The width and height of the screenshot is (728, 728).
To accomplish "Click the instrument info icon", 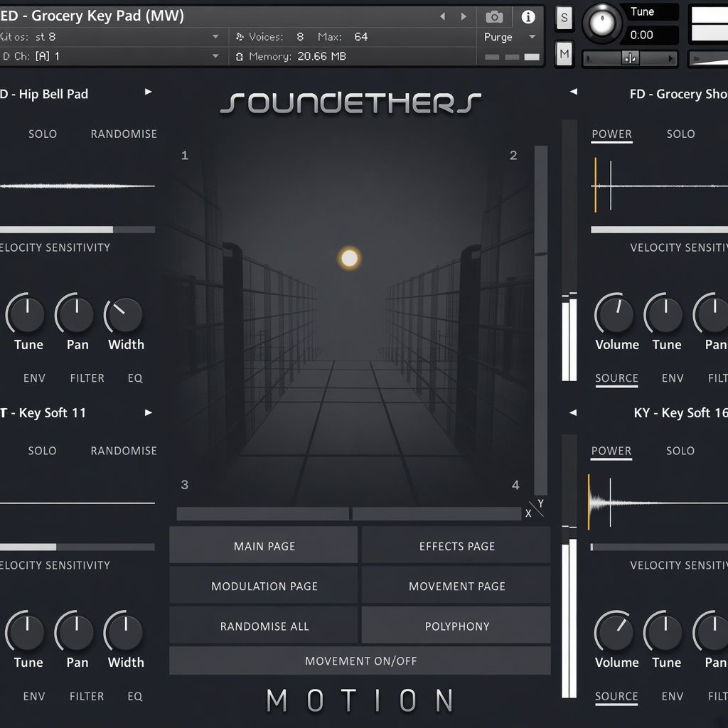I will [x=528, y=17].
